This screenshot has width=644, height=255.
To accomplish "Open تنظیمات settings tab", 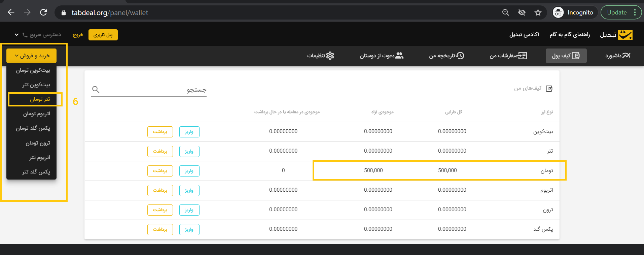I will coord(320,56).
